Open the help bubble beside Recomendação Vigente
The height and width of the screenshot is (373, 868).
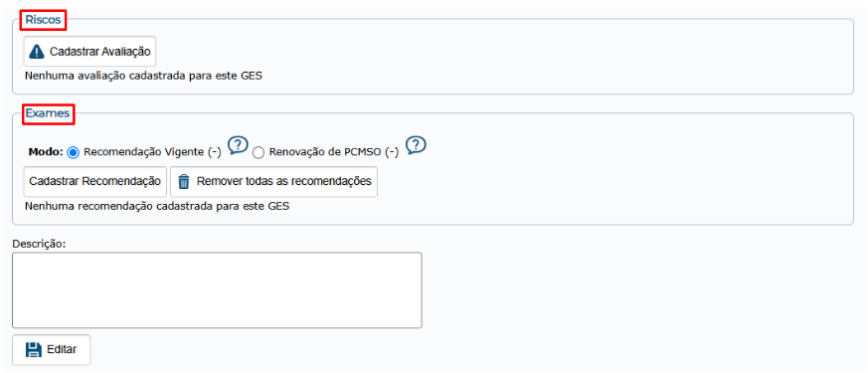[x=238, y=145]
